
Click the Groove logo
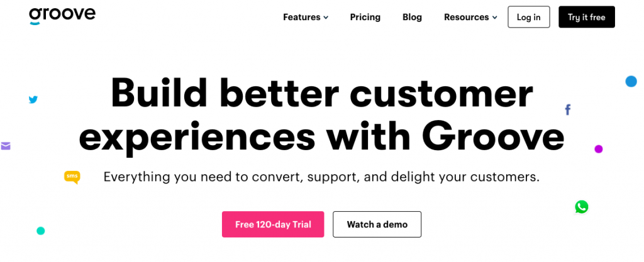point(62,16)
